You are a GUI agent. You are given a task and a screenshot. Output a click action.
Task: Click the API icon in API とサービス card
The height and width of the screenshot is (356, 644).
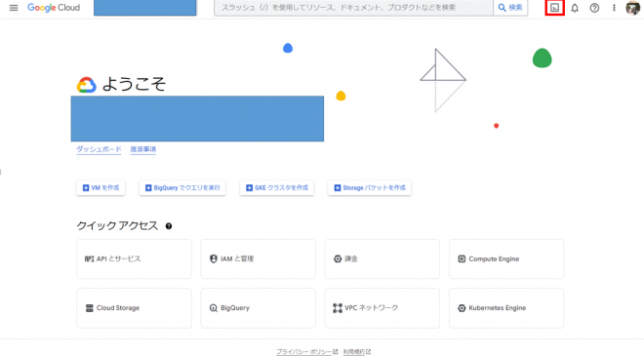[x=89, y=259]
